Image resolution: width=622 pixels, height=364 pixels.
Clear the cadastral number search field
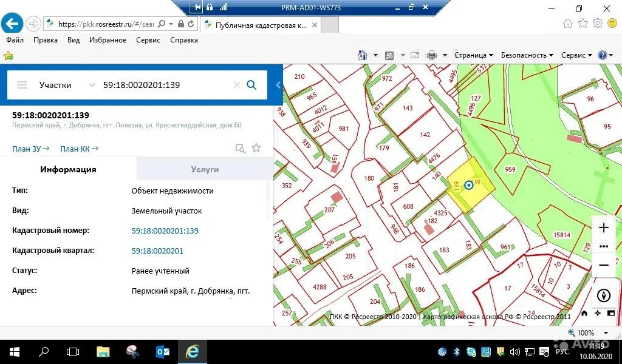237,85
